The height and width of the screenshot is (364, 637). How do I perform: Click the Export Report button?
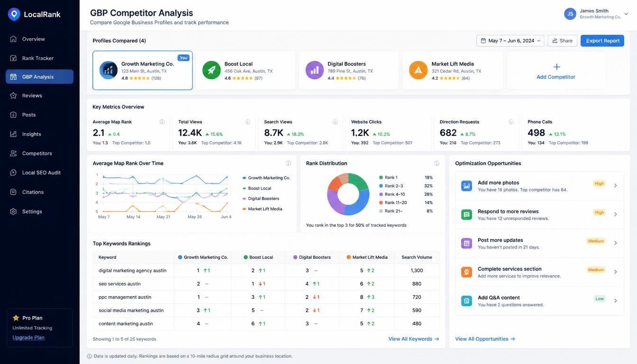coord(602,41)
